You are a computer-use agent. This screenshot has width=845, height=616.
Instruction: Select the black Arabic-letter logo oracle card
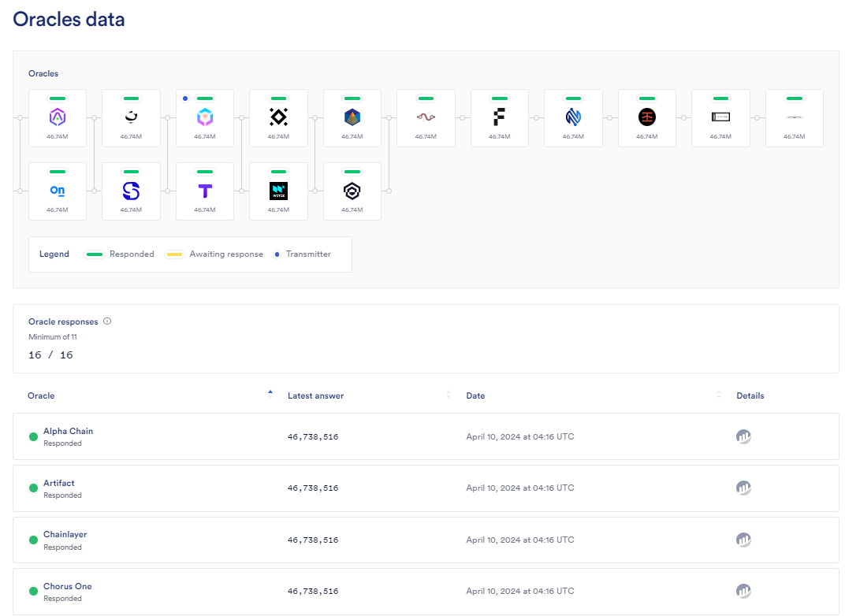pos(131,118)
